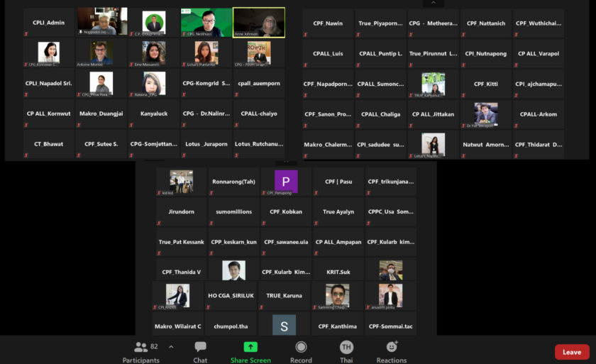Open the Chat panel

[200, 351]
